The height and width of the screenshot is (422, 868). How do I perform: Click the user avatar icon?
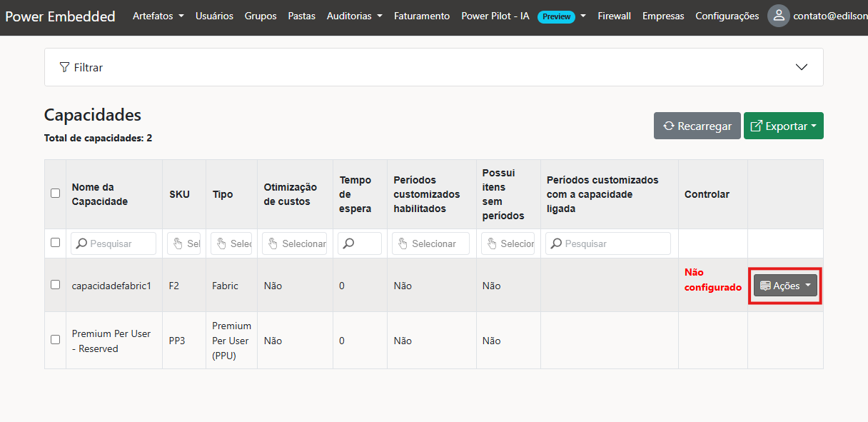tap(778, 16)
